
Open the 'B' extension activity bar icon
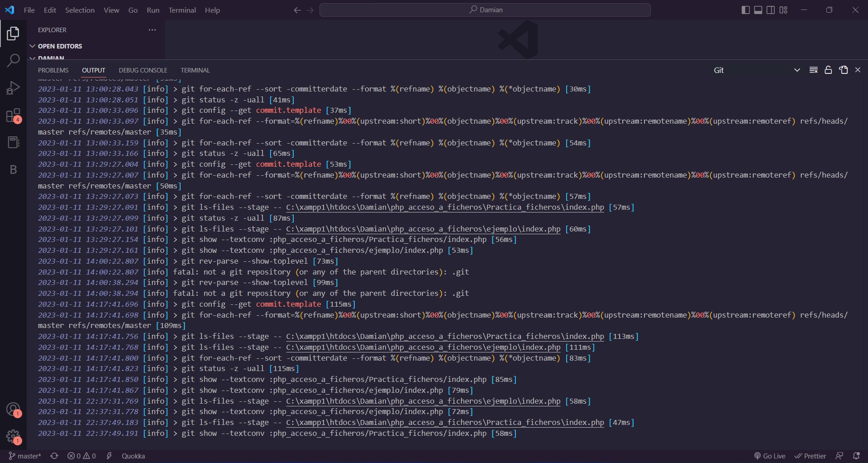[x=13, y=169]
